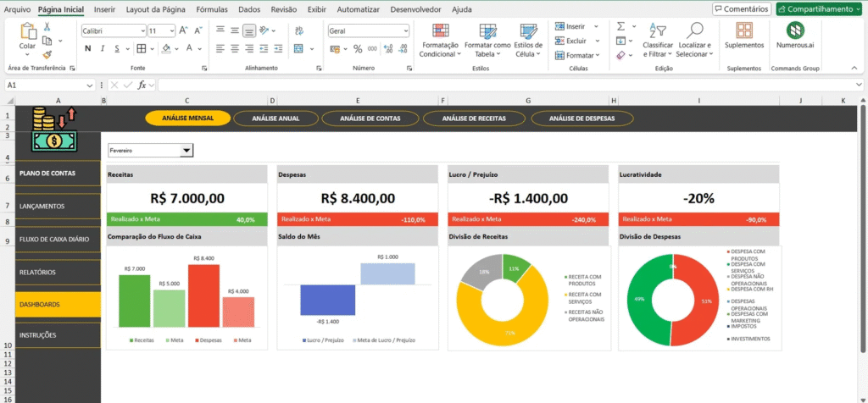The width and height of the screenshot is (868, 403).
Task: Click the Suplementos icon
Action: click(x=743, y=30)
